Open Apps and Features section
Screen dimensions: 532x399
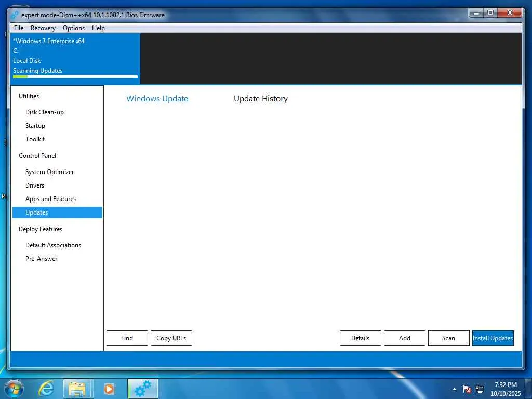[50, 199]
